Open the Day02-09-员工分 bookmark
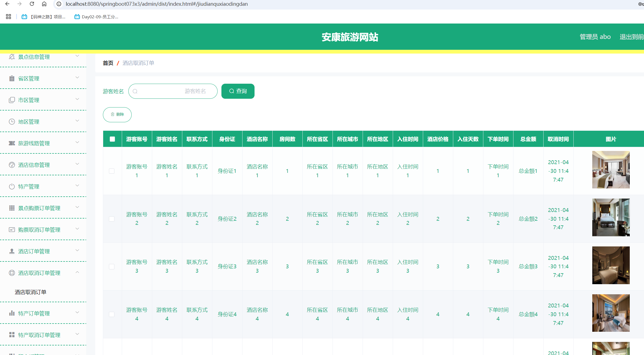 97,17
